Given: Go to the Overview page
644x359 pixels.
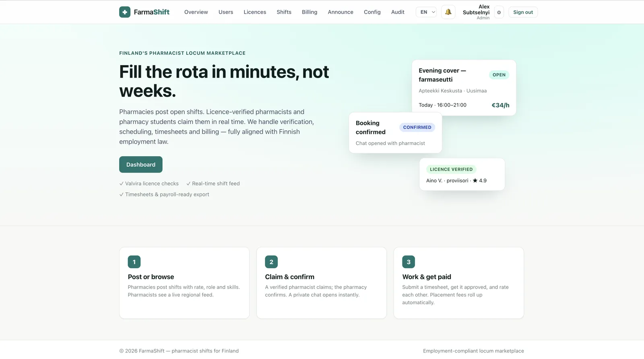Looking at the screenshot, I should click(196, 12).
